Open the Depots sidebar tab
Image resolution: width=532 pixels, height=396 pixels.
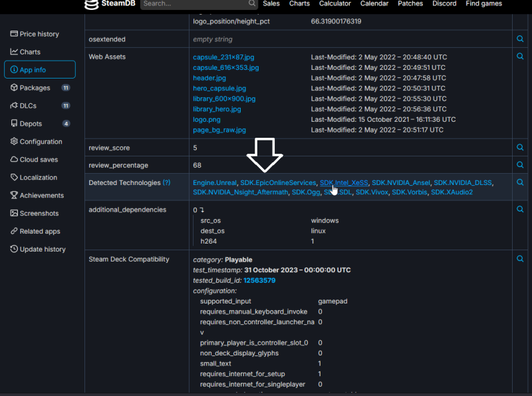click(40, 124)
